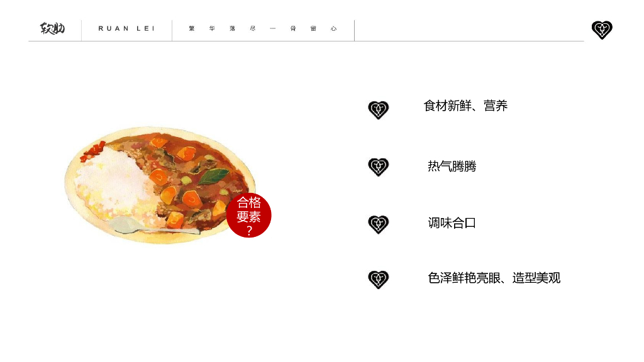
Task: Click the text 色泽鲜艳亮眼、造型美观
Action: click(x=494, y=278)
